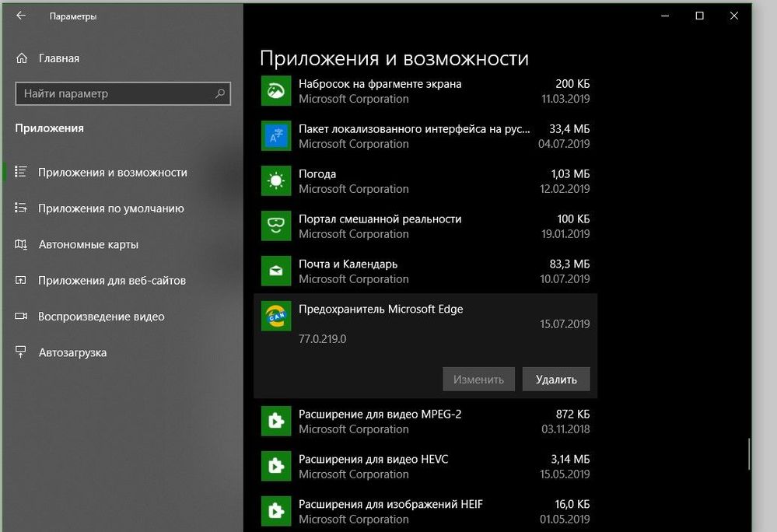
Task: Click Удалить button for Edge
Action: pos(556,380)
